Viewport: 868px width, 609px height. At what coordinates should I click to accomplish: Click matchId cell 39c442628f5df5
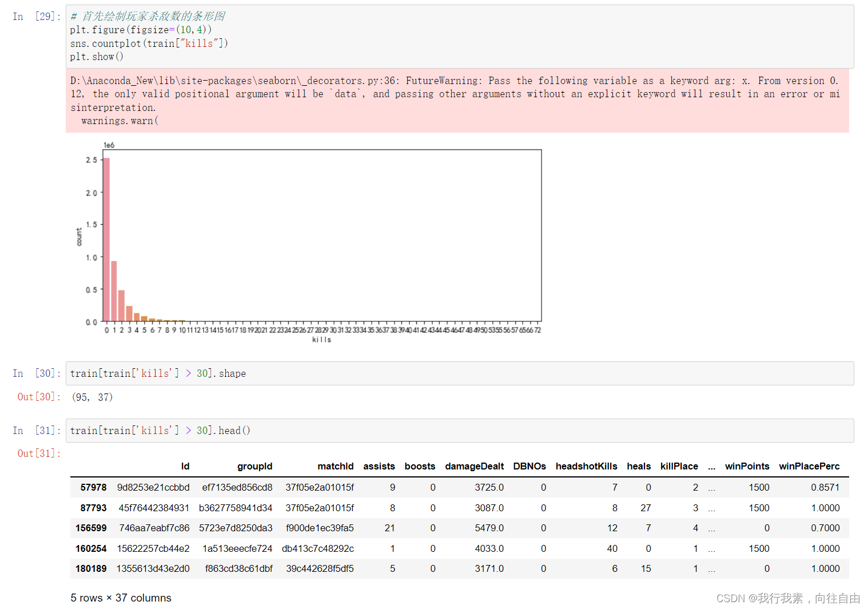pos(320,569)
